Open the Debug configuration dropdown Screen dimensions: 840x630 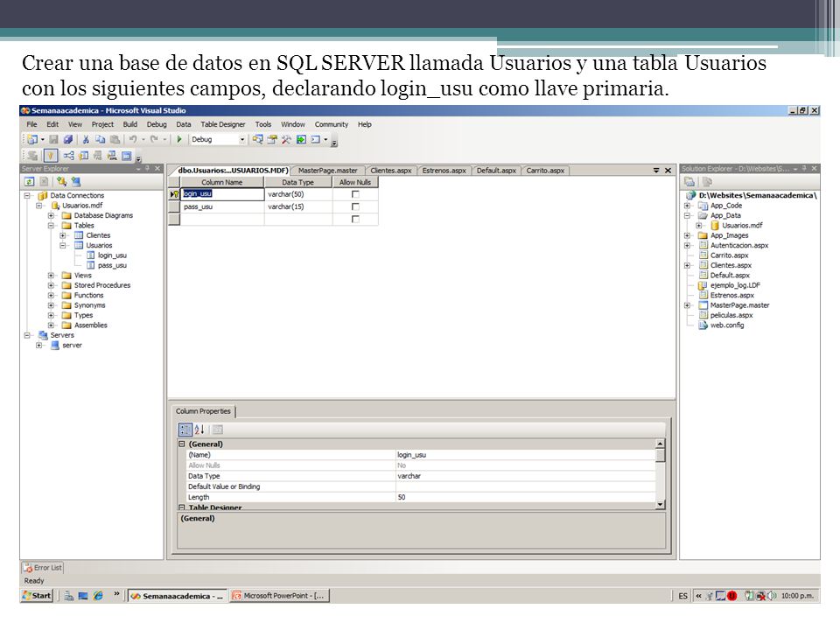241,140
